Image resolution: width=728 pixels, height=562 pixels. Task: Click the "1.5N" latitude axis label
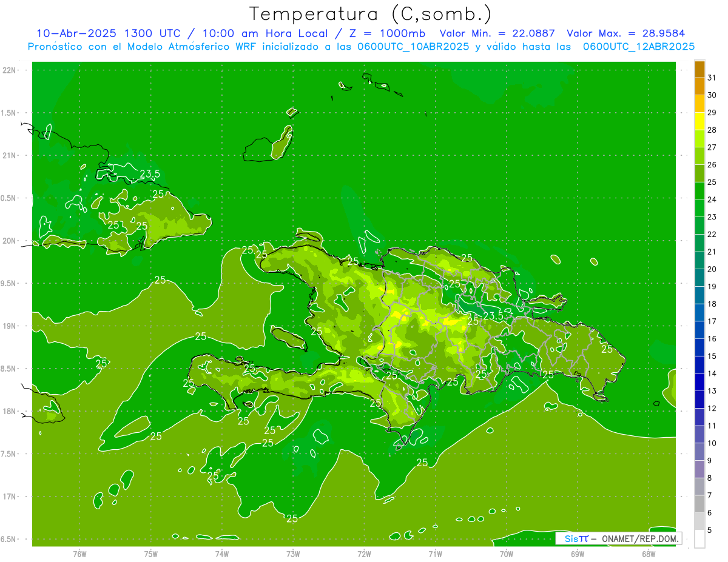pyautogui.click(x=9, y=113)
